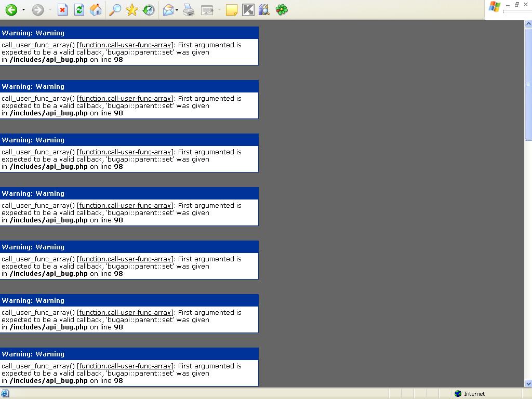
Task: Open Favorites via the star icon
Action: click(132, 10)
